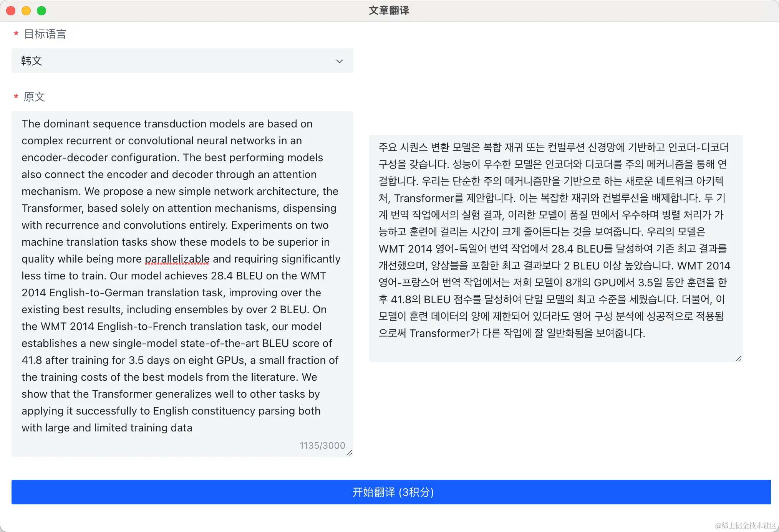Grab the translation output resize handle
Screen dimensions: 779x532
[739, 359]
